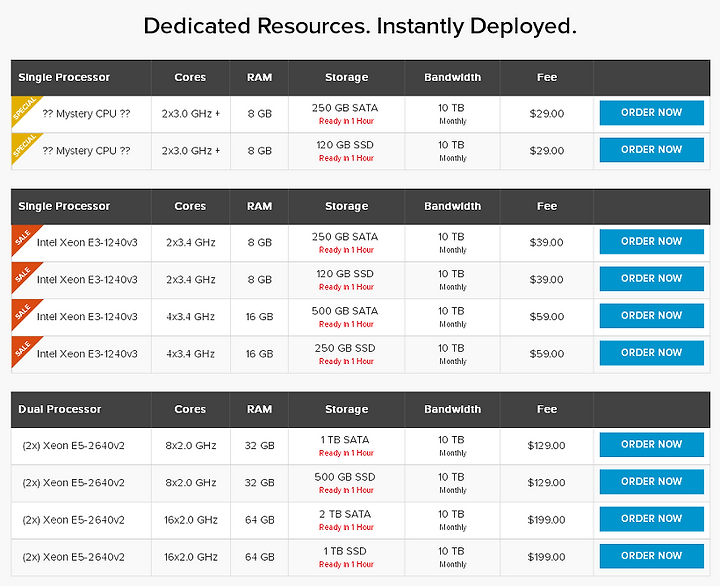
Task: Click the $59.00 fee in 500 GB SATA row
Action: click(x=546, y=317)
